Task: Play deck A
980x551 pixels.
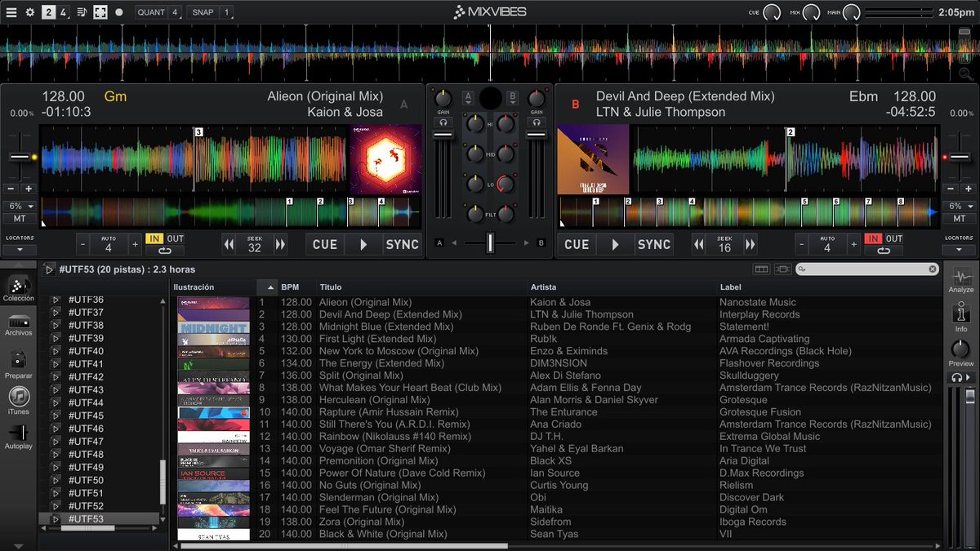Action: pyautogui.click(x=363, y=244)
